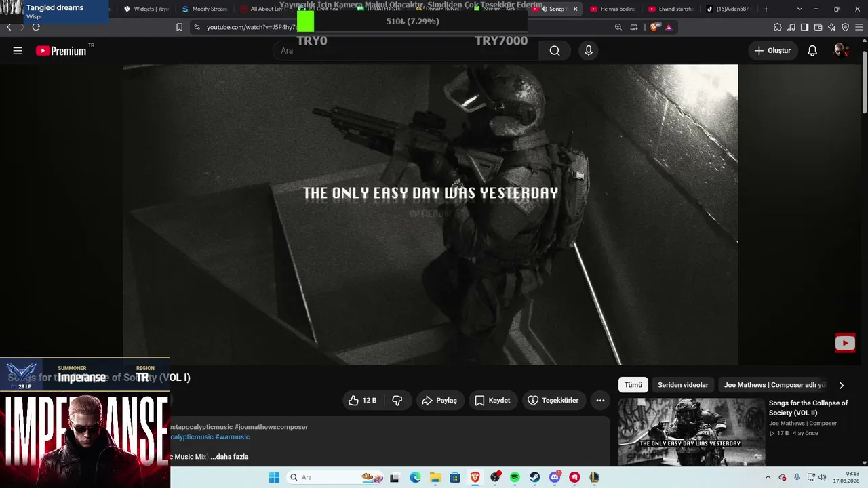This screenshot has width=868, height=488.
Task: Open 'Songs for the Collapse of Society (VOL II)' title
Action: [808, 407]
